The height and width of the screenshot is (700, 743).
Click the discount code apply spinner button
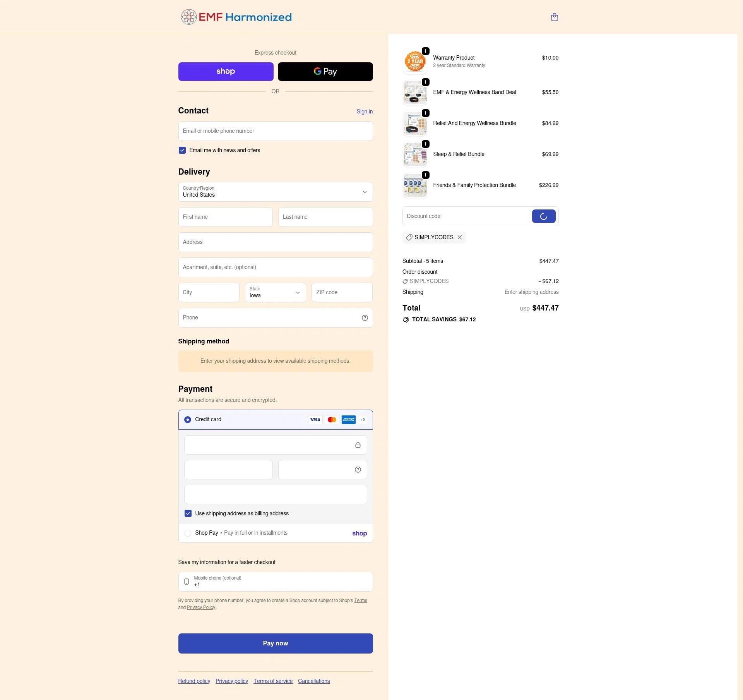click(544, 216)
